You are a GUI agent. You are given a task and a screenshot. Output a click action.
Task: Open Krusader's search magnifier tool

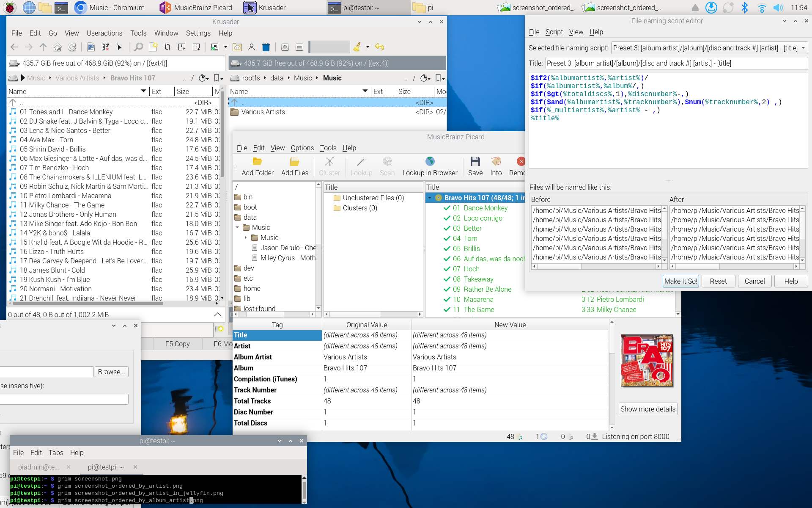[138, 47]
